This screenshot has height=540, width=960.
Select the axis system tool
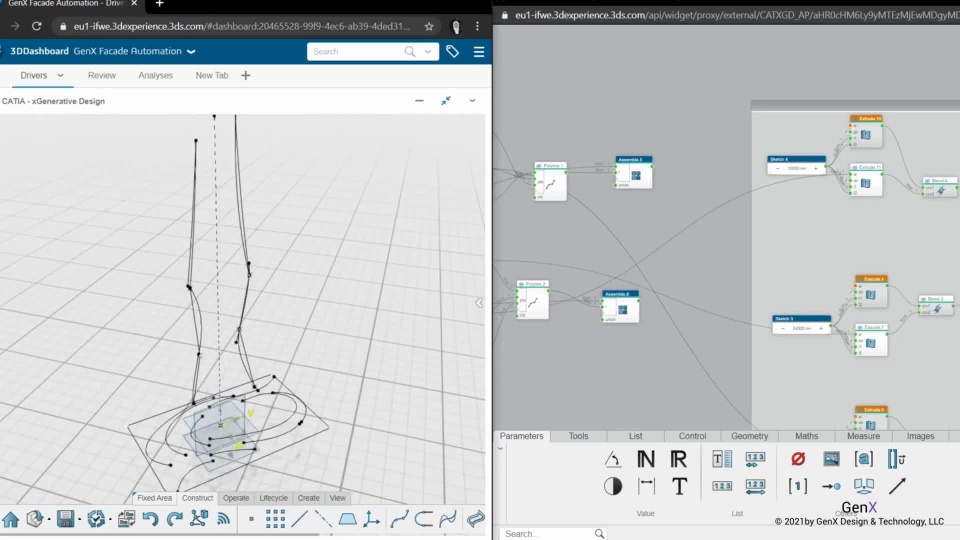click(x=372, y=519)
